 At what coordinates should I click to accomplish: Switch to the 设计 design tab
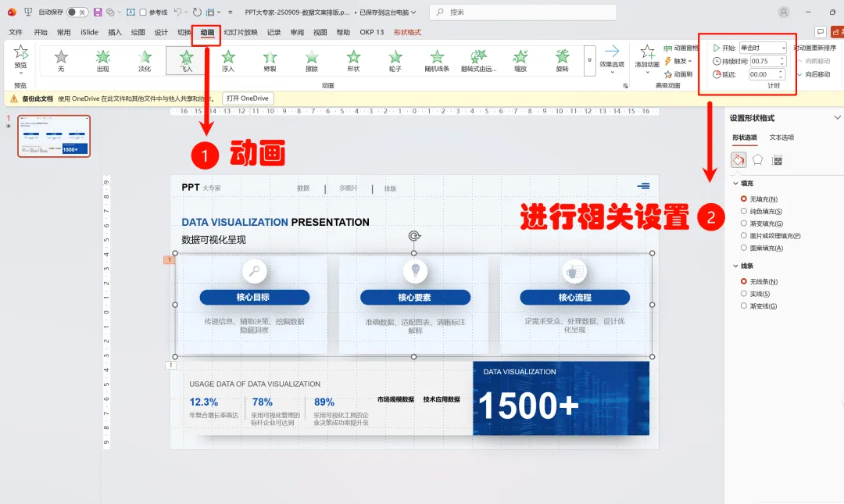pyautogui.click(x=161, y=32)
